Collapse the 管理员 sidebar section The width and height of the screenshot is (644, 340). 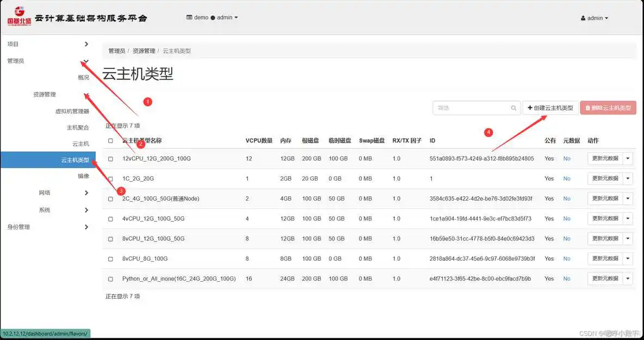47,60
